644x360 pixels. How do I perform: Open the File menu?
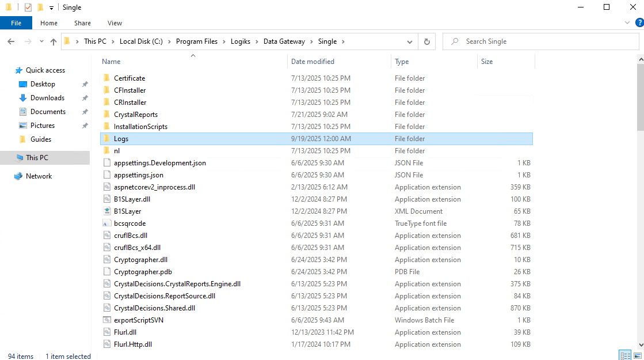16,23
